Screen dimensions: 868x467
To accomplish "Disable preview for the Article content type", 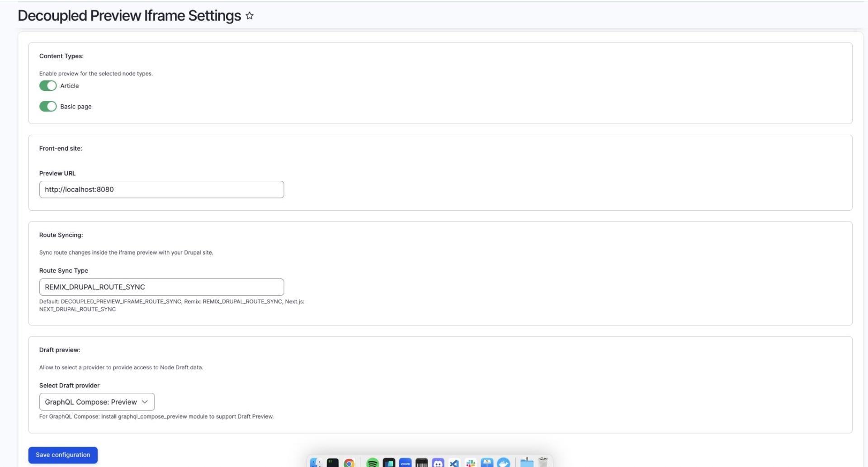I will 48,85.
